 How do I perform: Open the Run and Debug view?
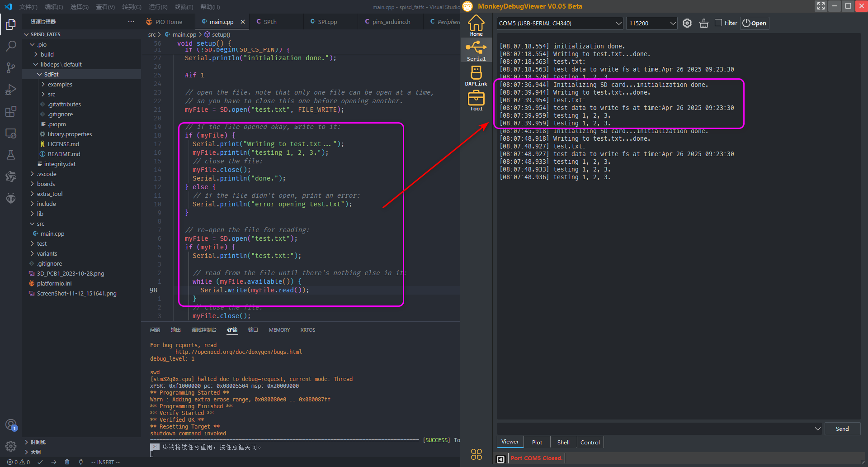(11, 89)
